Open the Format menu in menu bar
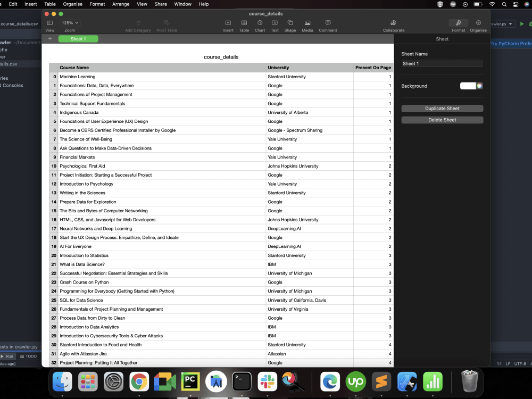Viewport: 532px width, 399px height. tap(97, 4)
